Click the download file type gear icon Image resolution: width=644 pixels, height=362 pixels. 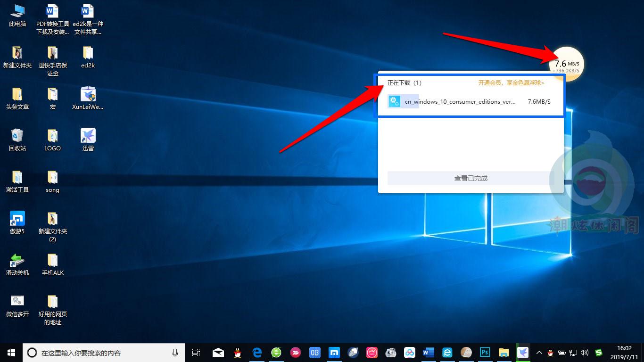[x=394, y=101]
